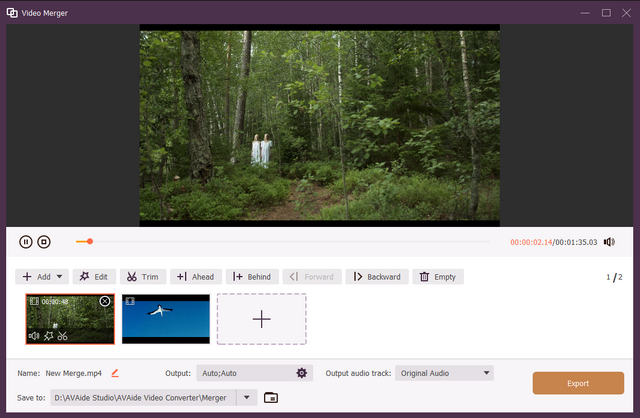Toggle audio on the forest clip thumbnail

(x=34, y=336)
